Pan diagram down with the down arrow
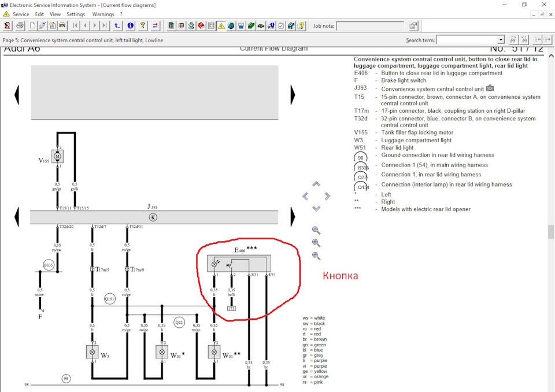This screenshot has width=555, height=392. click(316, 208)
